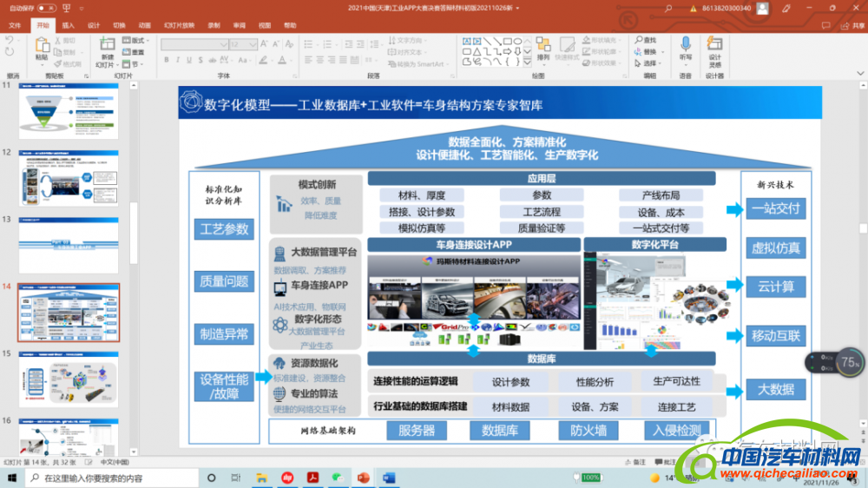Click the 剪切 cut button
Screen dimensions: 868x488
click(65, 41)
